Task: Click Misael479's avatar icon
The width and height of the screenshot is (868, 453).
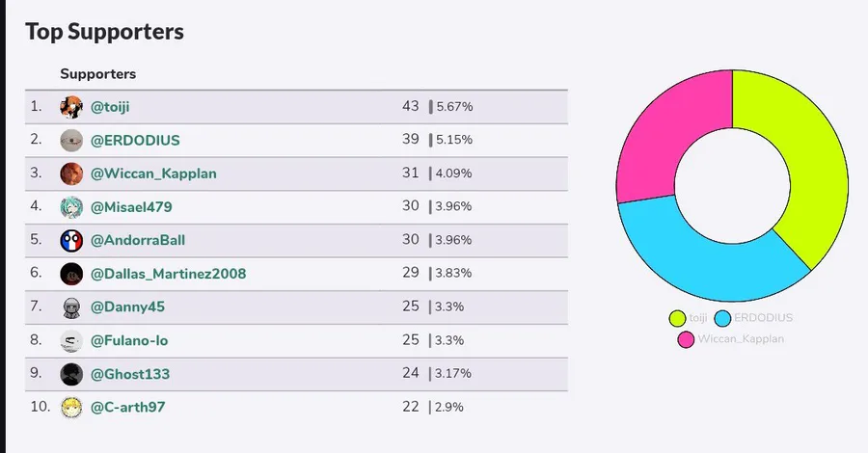Action: [x=71, y=207]
